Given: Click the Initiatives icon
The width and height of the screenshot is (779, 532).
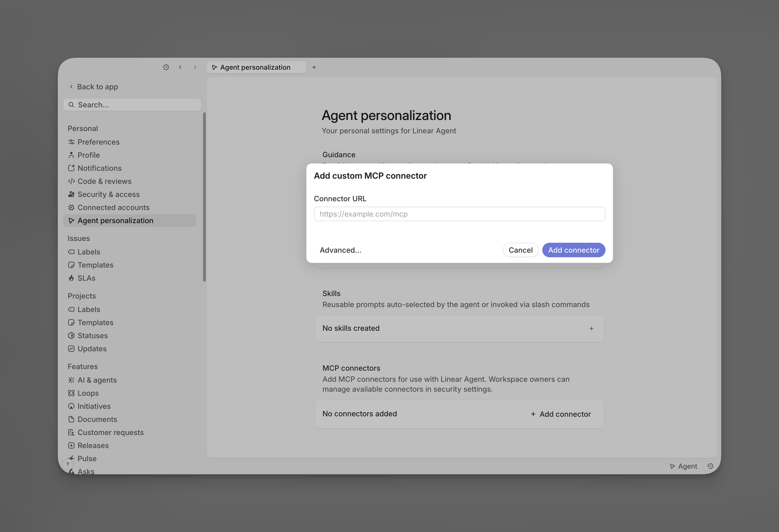Looking at the screenshot, I should pyautogui.click(x=71, y=406).
